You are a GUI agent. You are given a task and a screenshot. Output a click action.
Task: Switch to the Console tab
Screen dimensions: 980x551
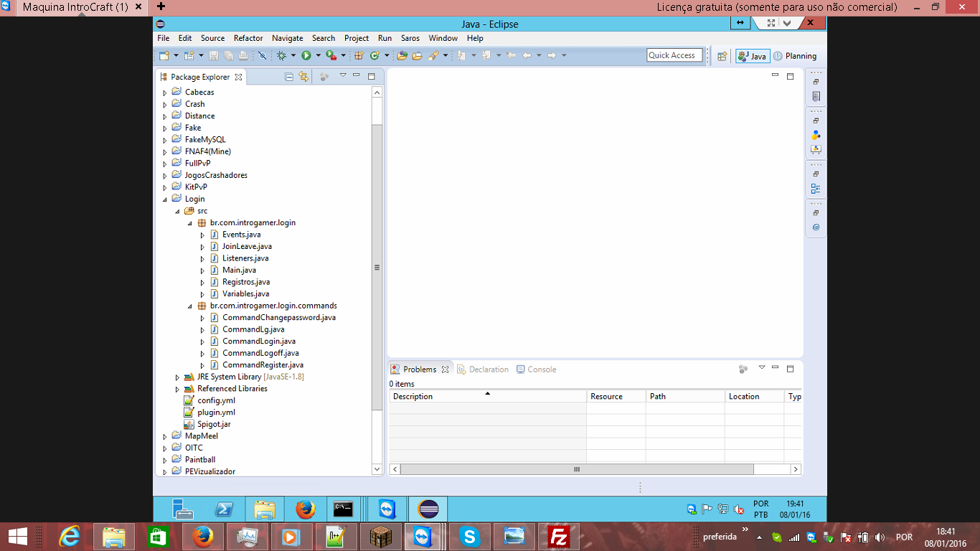(x=536, y=369)
